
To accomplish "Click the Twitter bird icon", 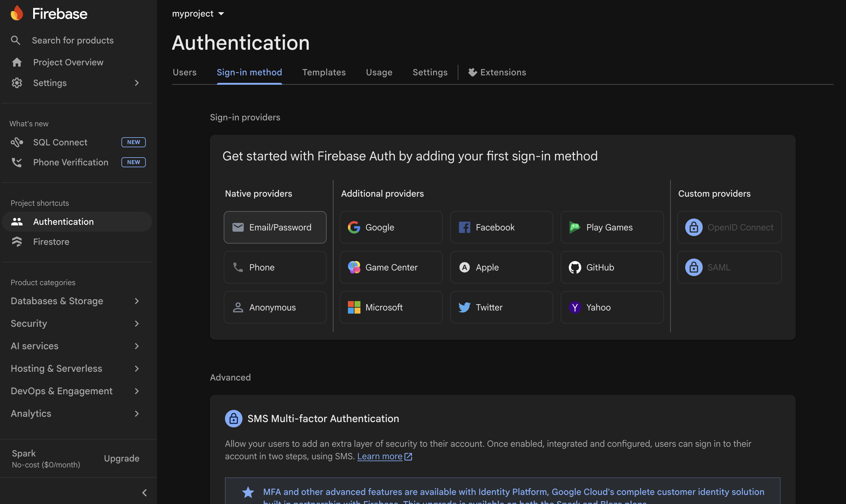I will tap(464, 307).
